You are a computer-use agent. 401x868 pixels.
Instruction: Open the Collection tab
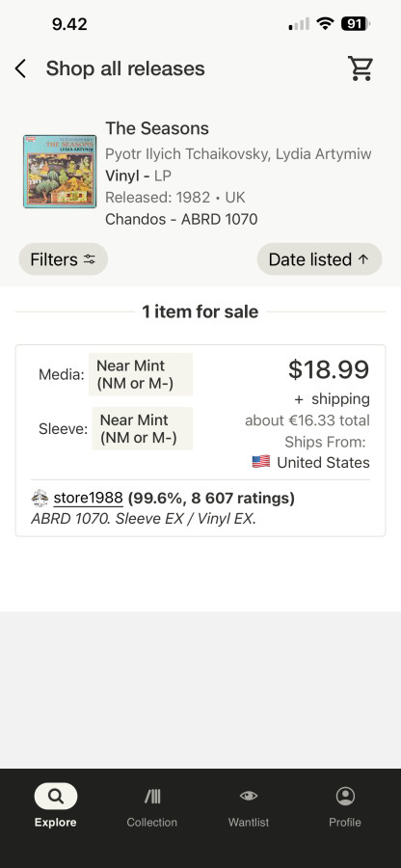click(152, 806)
